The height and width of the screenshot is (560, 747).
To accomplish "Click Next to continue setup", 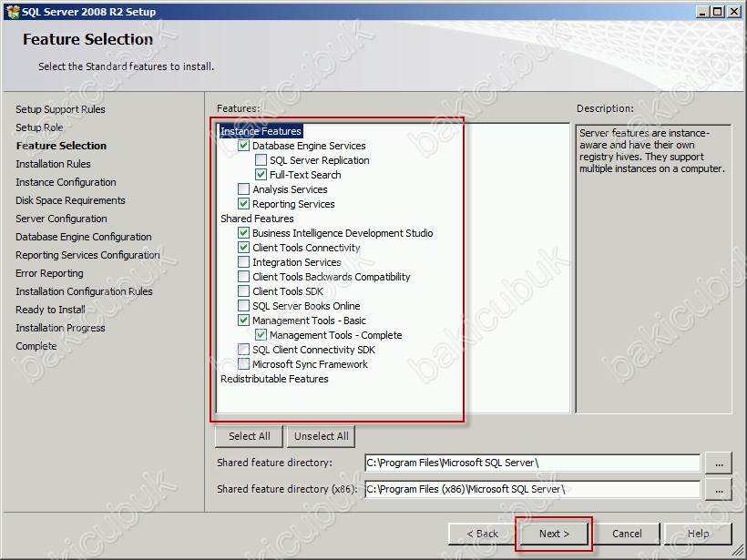I will [554, 534].
